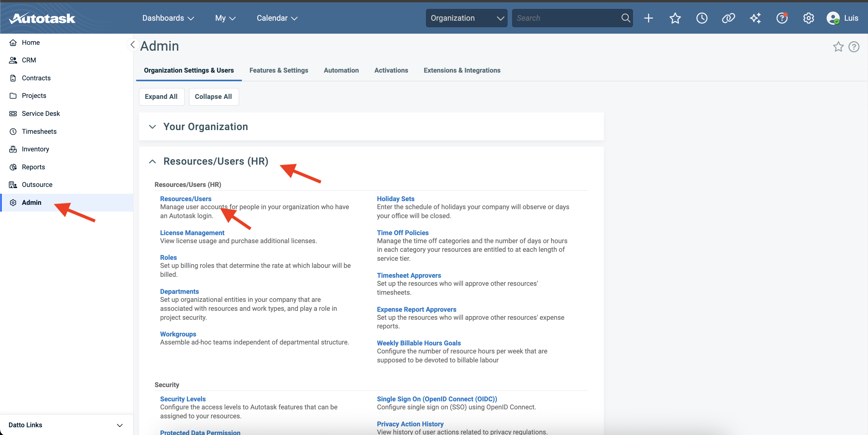Open the Service Desk section
This screenshot has height=435, width=868.
[41, 113]
